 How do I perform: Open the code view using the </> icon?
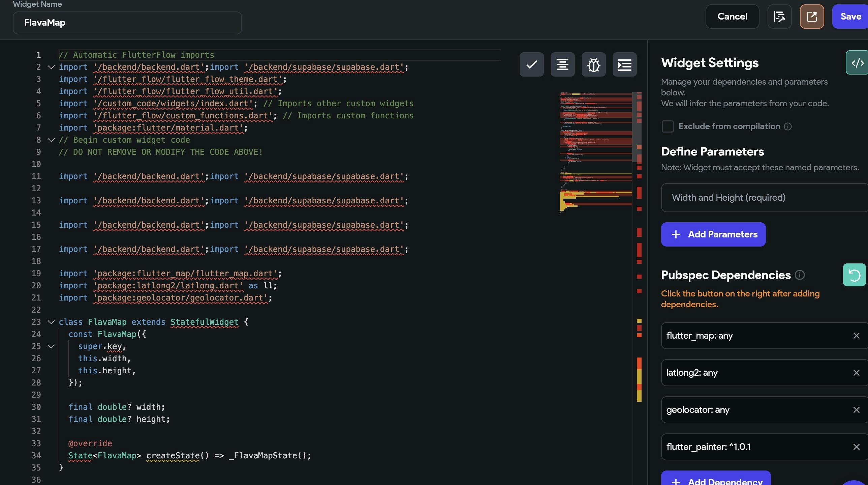857,63
